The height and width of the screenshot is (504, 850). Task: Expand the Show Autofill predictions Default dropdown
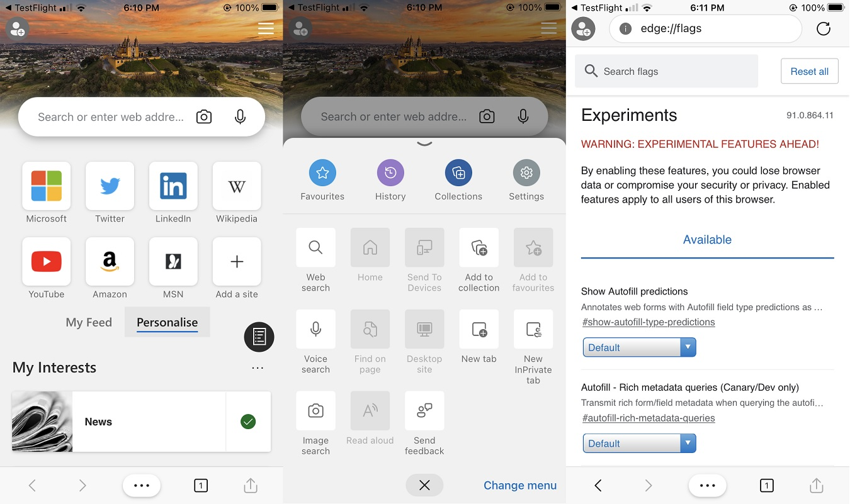point(640,347)
